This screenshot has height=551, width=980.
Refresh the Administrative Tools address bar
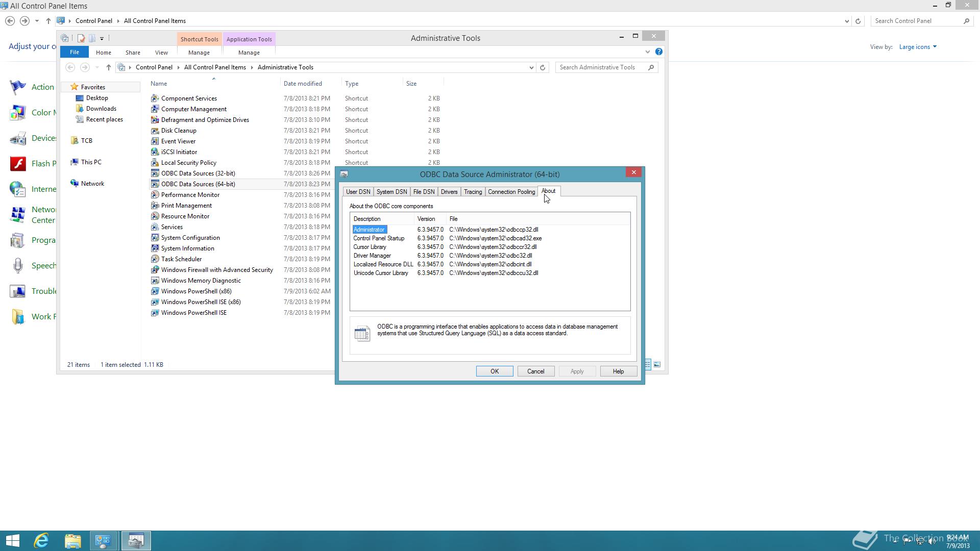pyautogui.click(x=543, y=67)
